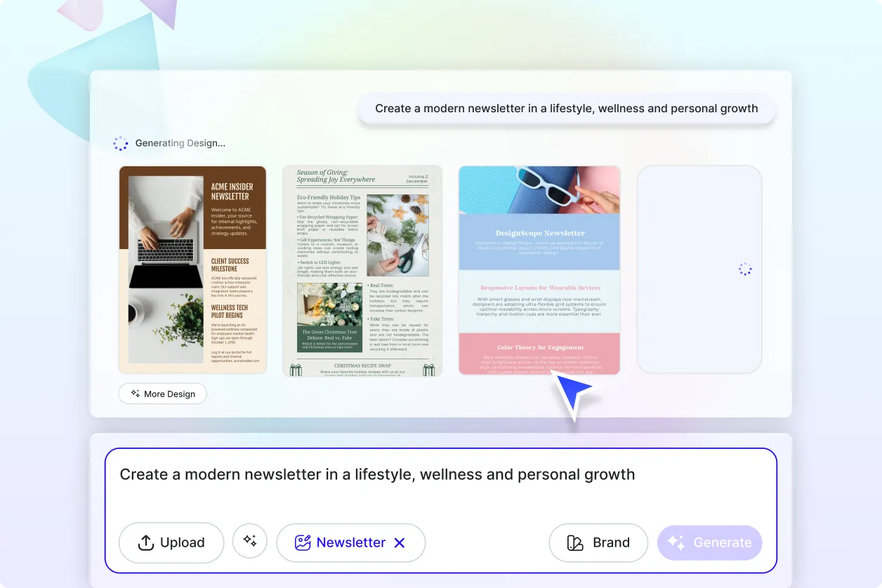Click the upload arrow icon
The width and height of the screenshot is (882, 588).
145,542
